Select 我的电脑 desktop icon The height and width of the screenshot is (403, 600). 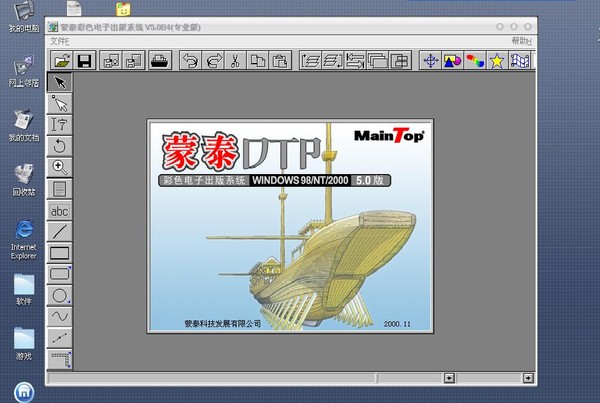pyautogui.click(x=24, y=16)
